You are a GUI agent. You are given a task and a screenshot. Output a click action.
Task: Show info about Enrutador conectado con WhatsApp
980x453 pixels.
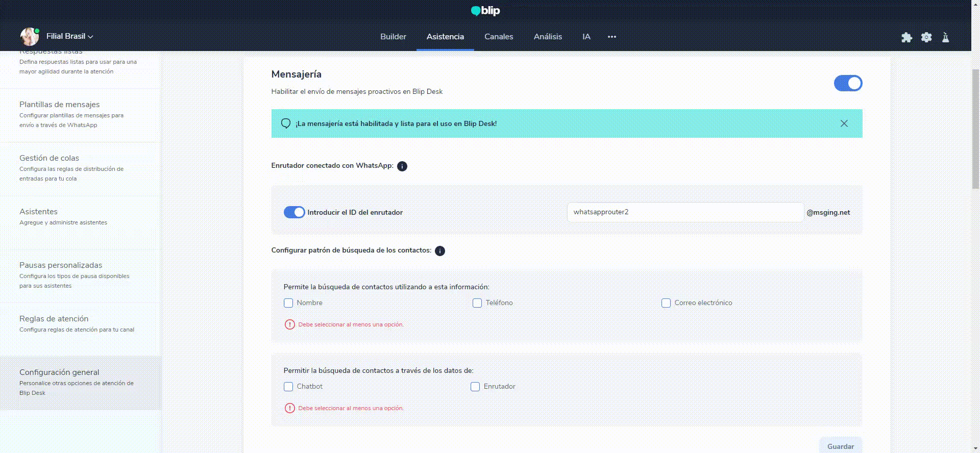click(x=402, y=166)
